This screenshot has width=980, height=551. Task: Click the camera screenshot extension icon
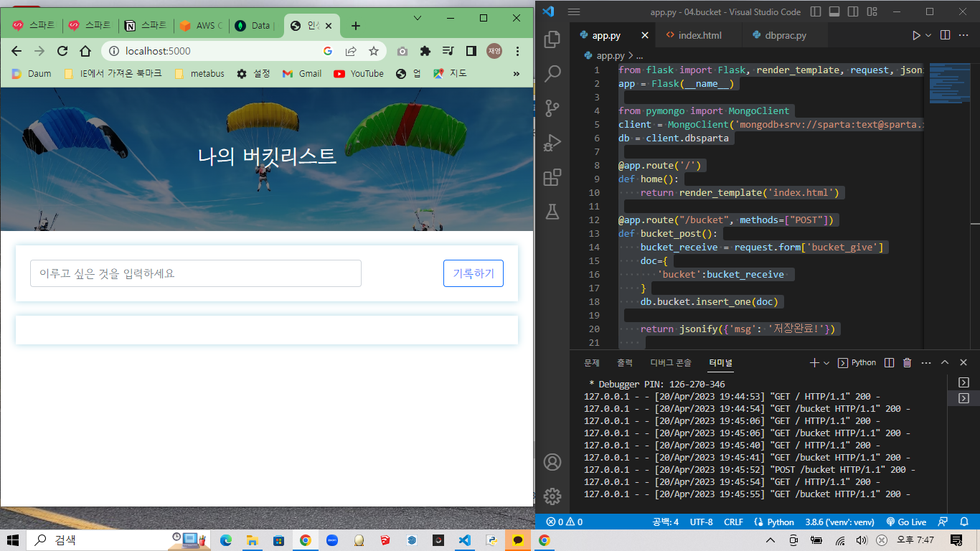click(x=402, y=51)
